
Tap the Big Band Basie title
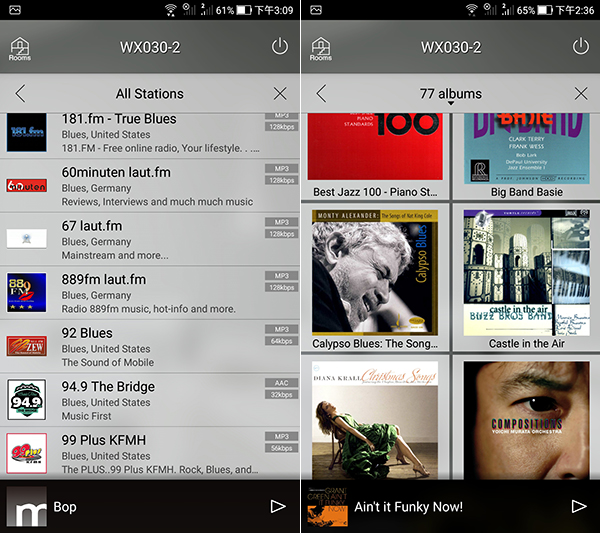click(x=527, y=192)
